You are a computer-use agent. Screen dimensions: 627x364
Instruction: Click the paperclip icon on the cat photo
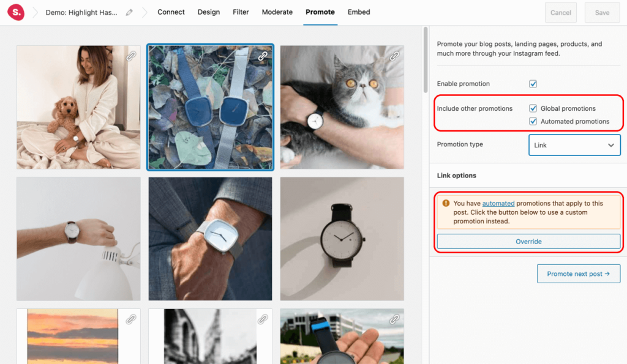tap(394, 56)
